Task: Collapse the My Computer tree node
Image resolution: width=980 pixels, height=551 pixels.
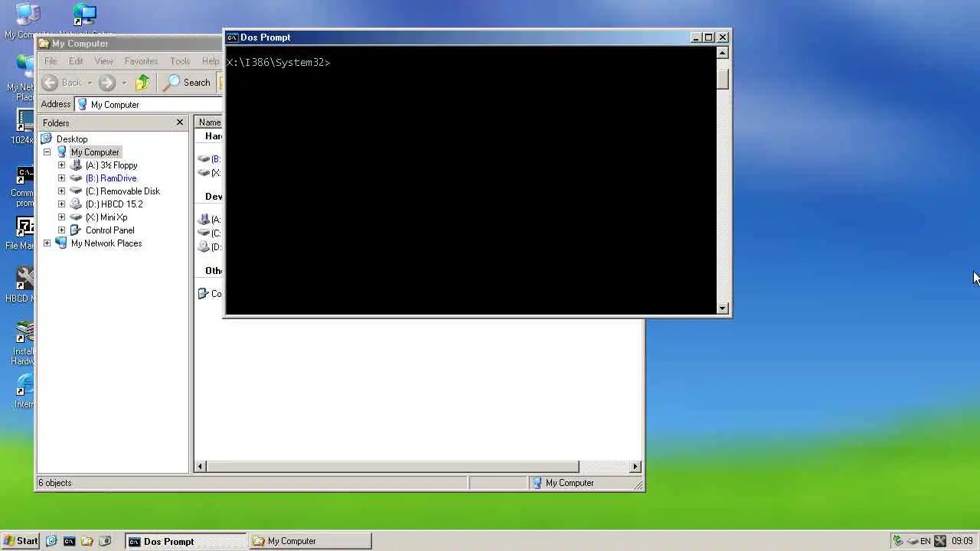Action: tap(47, 152)
